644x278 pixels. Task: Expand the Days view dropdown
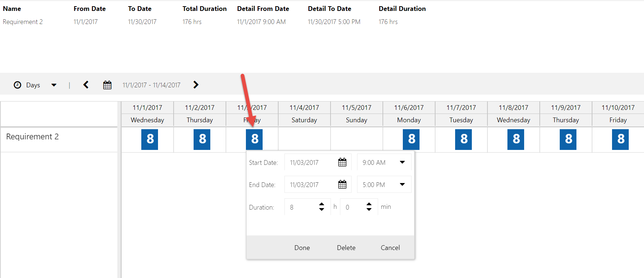coord(54,85)
